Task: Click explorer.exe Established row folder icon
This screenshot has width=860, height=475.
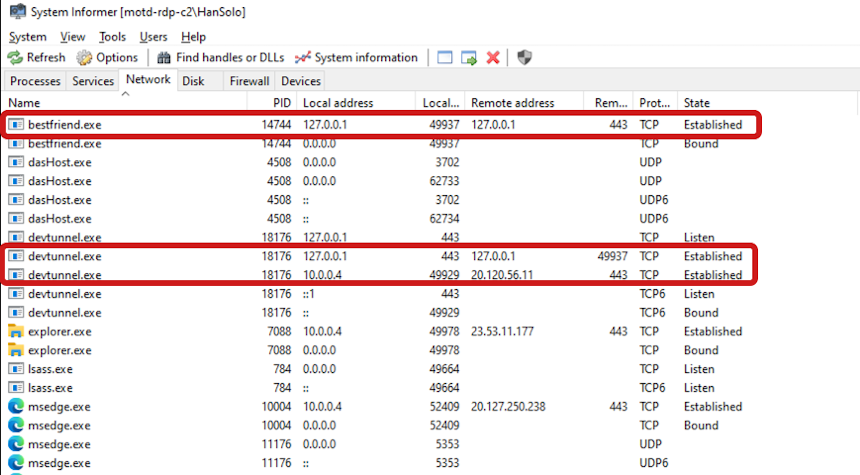Action: pos(16,331)
